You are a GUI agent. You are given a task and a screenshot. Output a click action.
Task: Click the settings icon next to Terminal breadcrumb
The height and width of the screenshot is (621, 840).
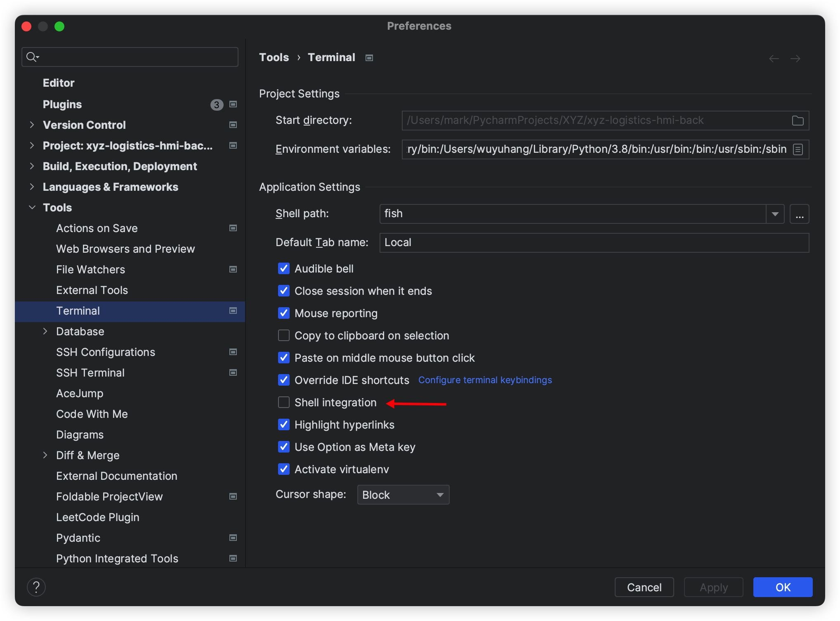pos(368,57)
